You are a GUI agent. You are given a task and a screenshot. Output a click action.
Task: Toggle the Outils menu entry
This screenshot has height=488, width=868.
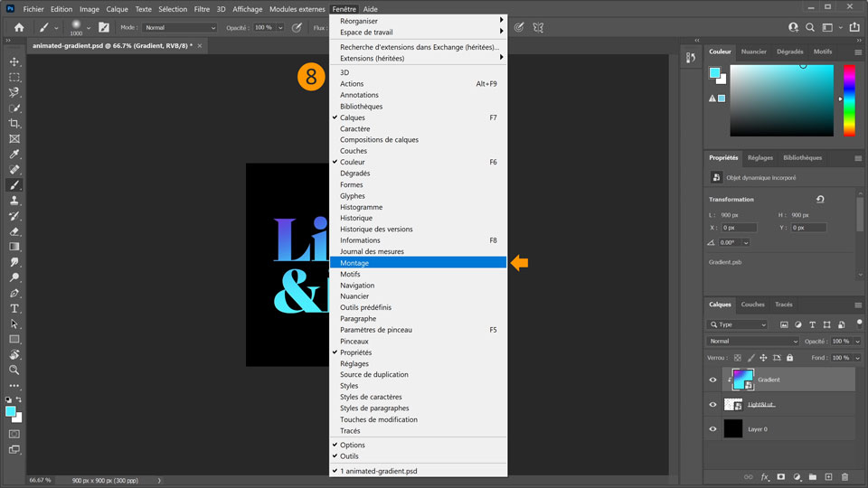coord(418,455)
